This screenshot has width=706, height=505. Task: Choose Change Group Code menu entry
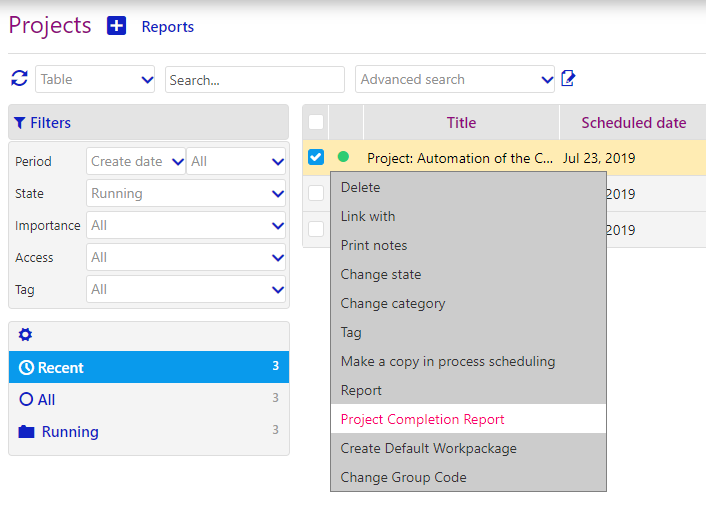[468, 477]
